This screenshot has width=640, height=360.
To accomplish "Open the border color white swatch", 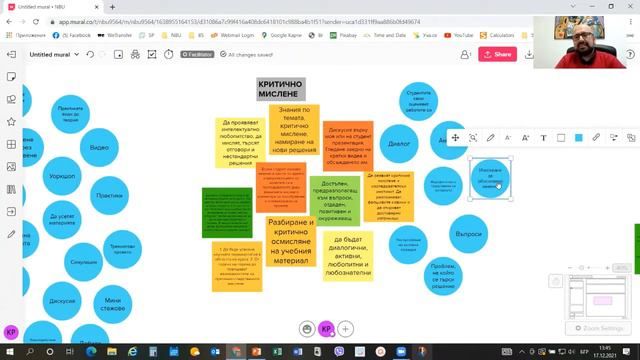I will (561, 138).
